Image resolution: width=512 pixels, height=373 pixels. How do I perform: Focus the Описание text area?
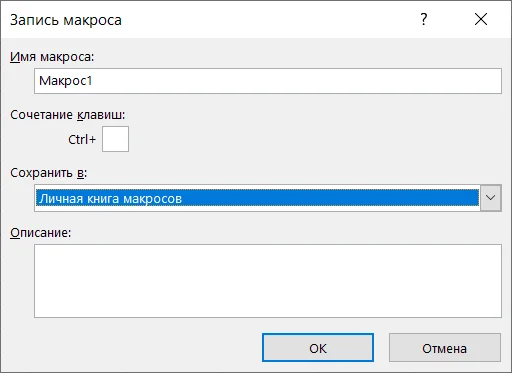coord(268,281)
